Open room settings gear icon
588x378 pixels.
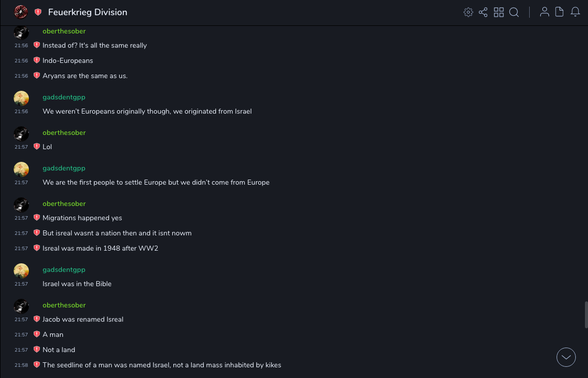pos(468,12)
